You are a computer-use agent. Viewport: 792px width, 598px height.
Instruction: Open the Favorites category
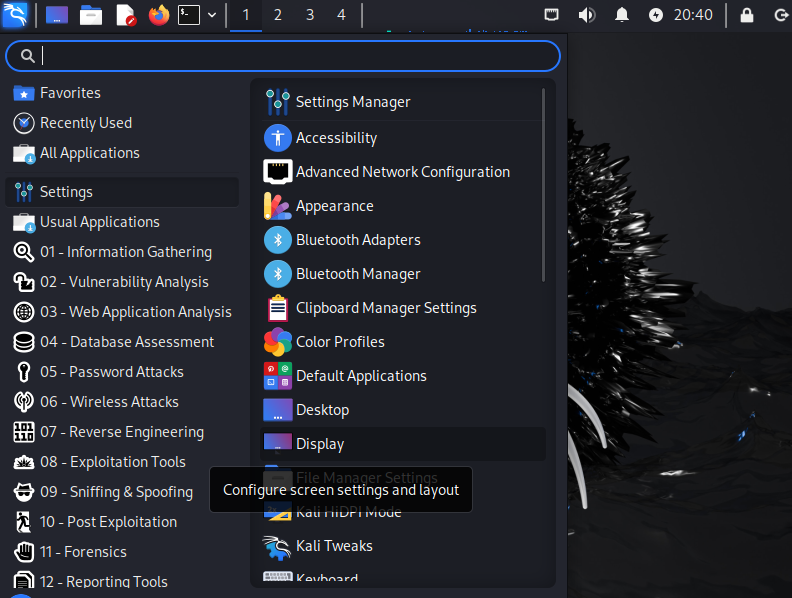pos(121,93)
